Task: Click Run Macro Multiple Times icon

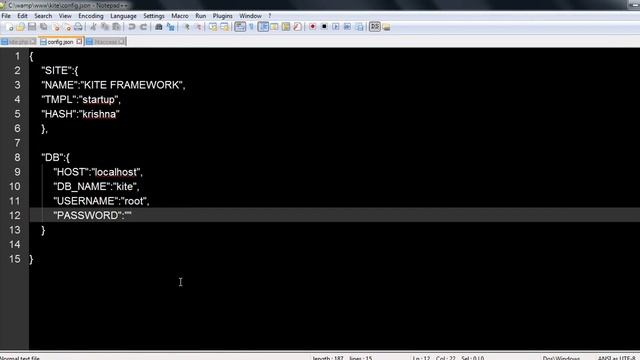Action: (347, 27)
